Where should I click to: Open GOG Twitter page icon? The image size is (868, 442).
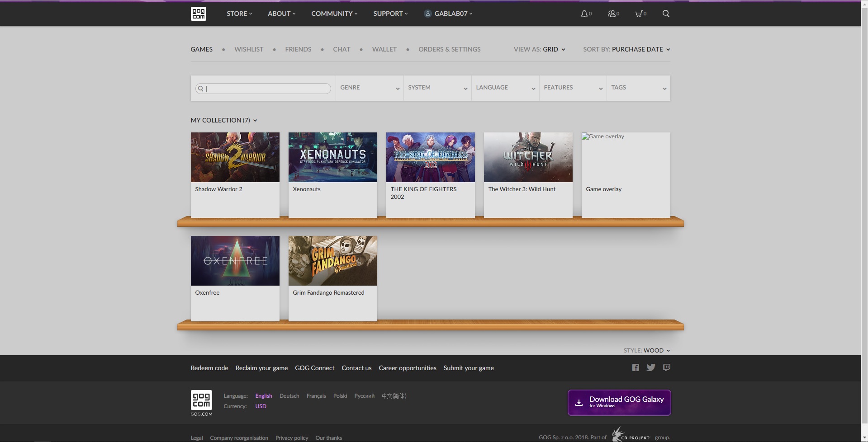coord(651,367)
